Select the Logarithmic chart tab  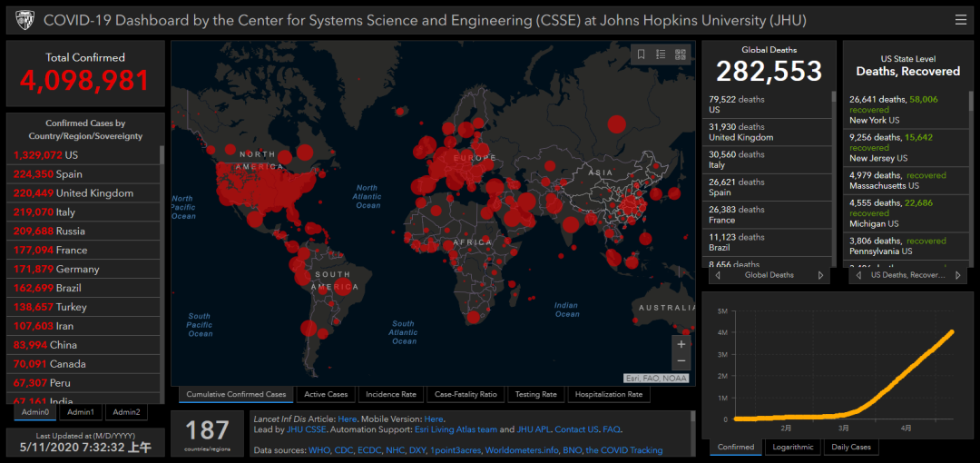[792, 447]
